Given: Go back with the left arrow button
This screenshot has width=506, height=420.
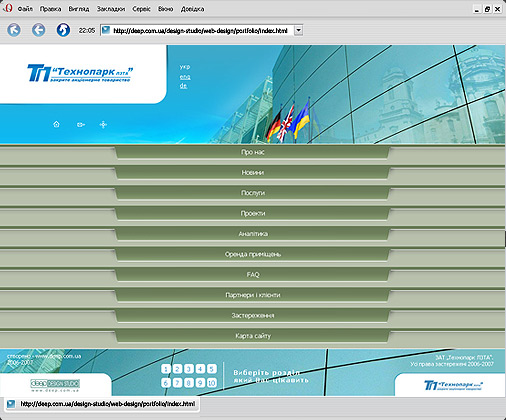Looking at the screenshot, I should click(38, 30).
